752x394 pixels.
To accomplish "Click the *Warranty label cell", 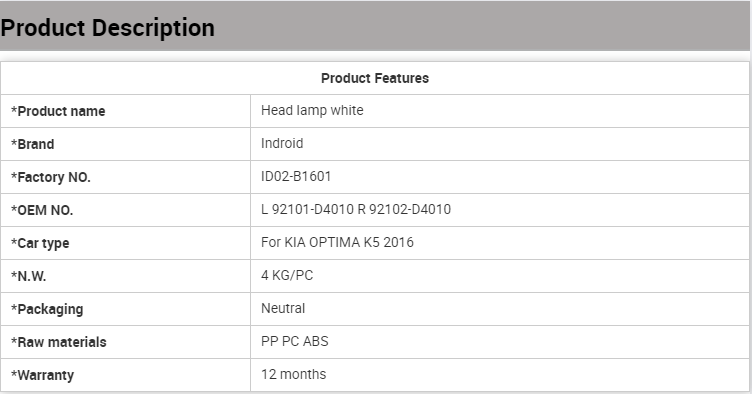I will click(x=125, y=375).
